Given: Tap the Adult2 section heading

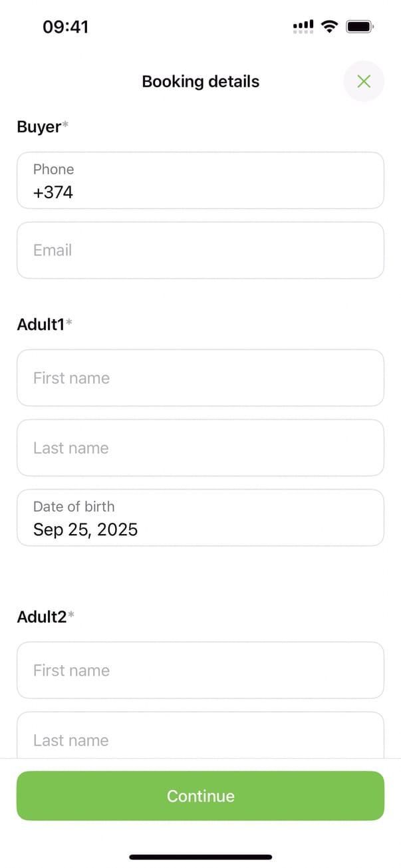Looking at the screenshot, I should [x=43, y=617].
